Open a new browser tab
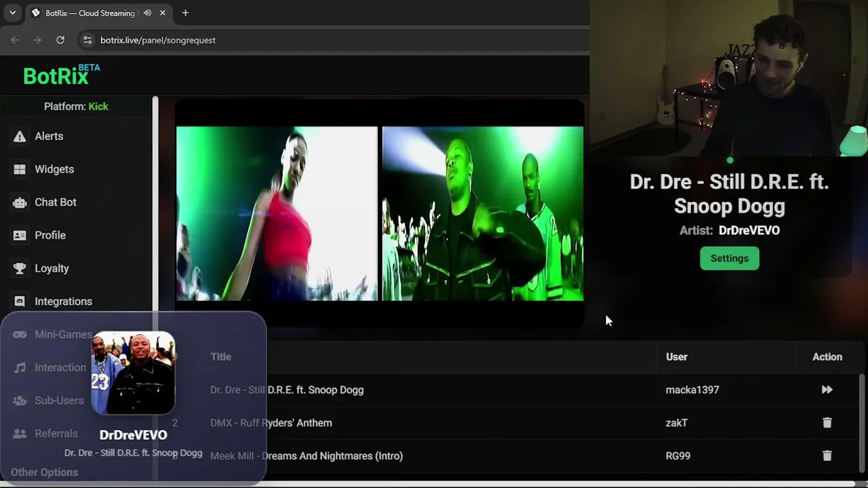This screenshot has width=868, height=488. pyautogui.click(x=185, y=13)
